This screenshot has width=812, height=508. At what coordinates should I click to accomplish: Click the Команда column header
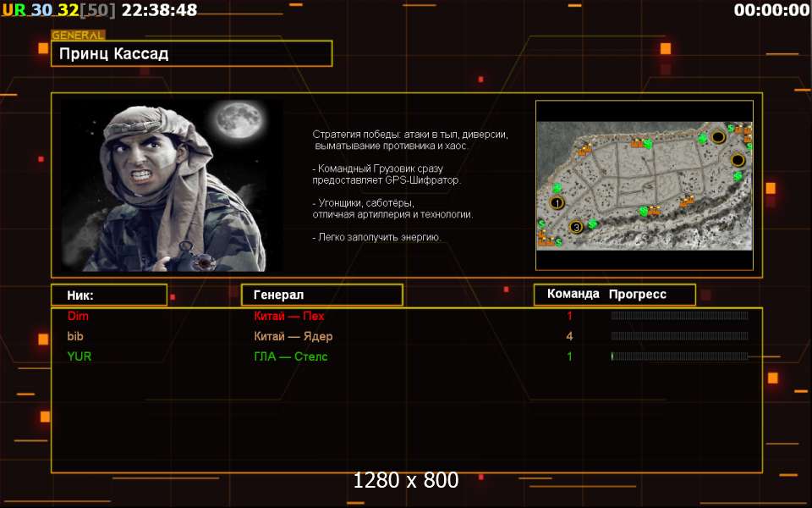tap(573, 295)
